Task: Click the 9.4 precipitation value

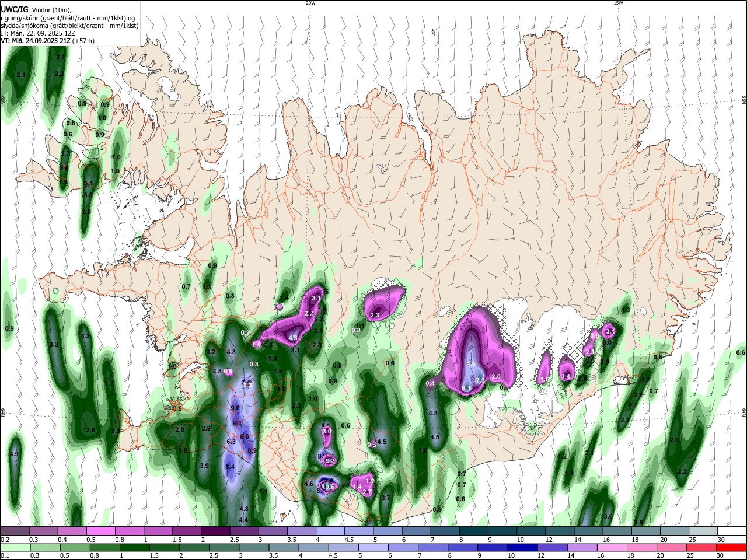Action: coord(238,423)
